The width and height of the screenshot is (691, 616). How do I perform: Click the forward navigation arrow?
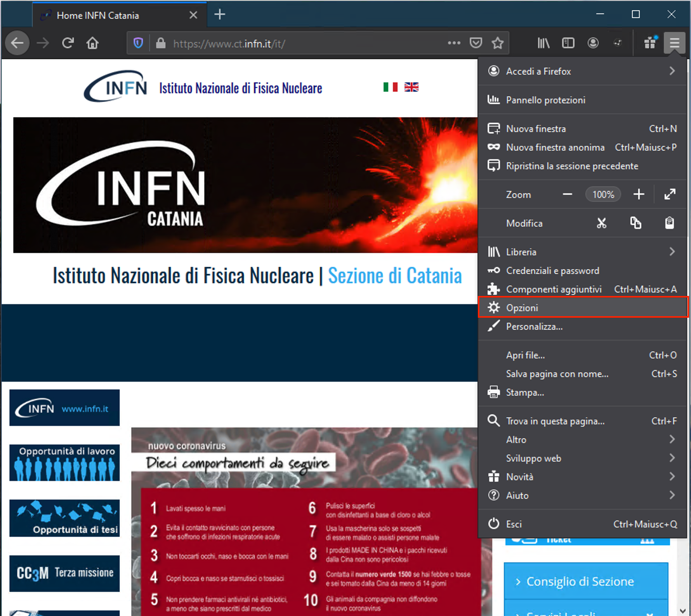point(43,43)
